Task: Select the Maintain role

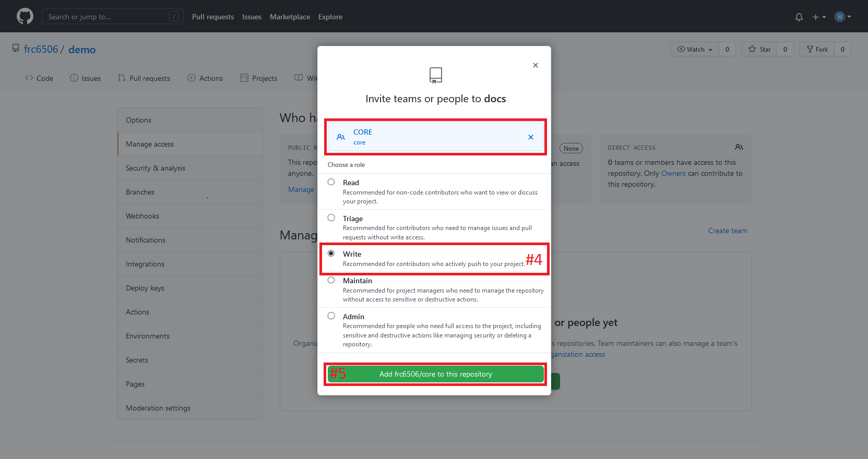Action: [x=331, y=280]
